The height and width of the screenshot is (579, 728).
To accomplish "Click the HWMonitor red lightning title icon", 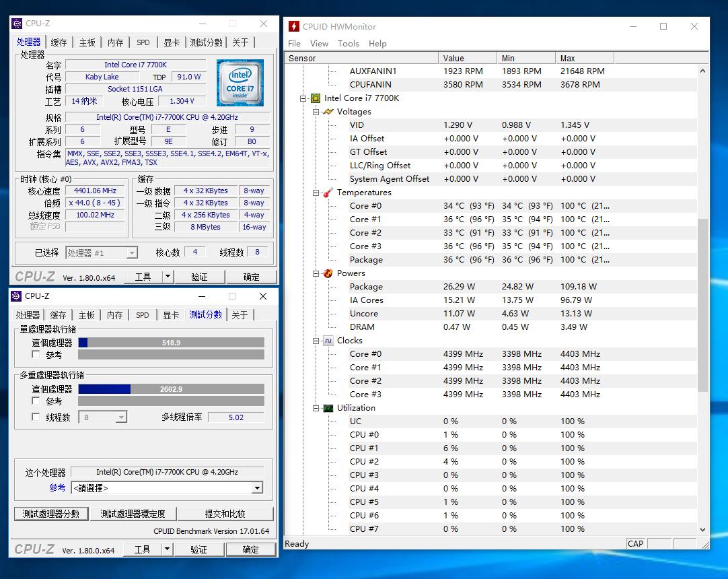I will (294, 27).
